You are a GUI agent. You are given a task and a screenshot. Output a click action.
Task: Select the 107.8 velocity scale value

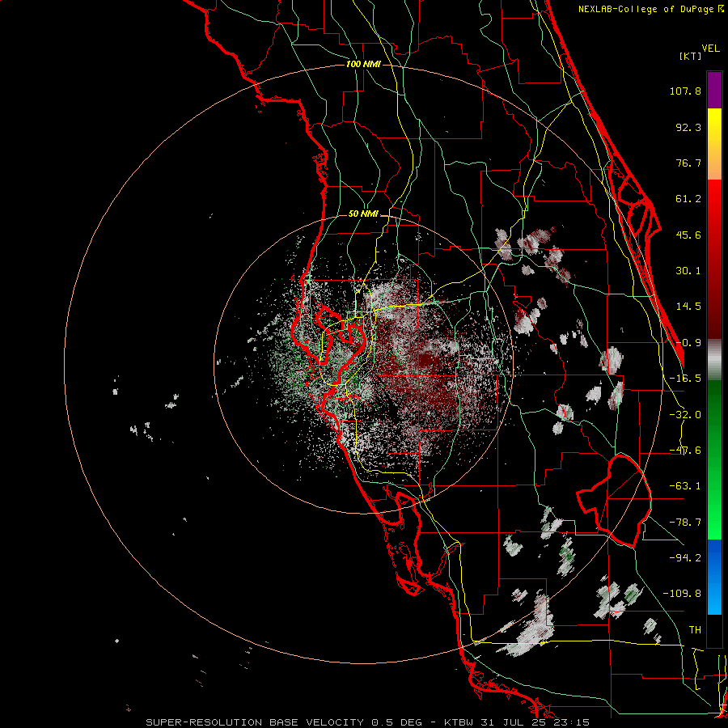pyautogui.click(x=685, y=91)
